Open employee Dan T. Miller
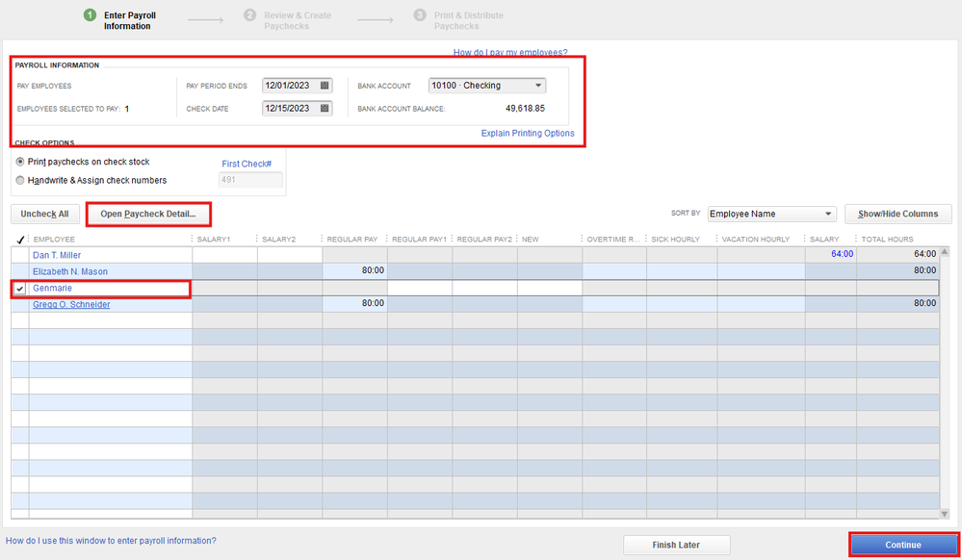The width and height of the screenshot is (962, 560). (x=57, y=255)
